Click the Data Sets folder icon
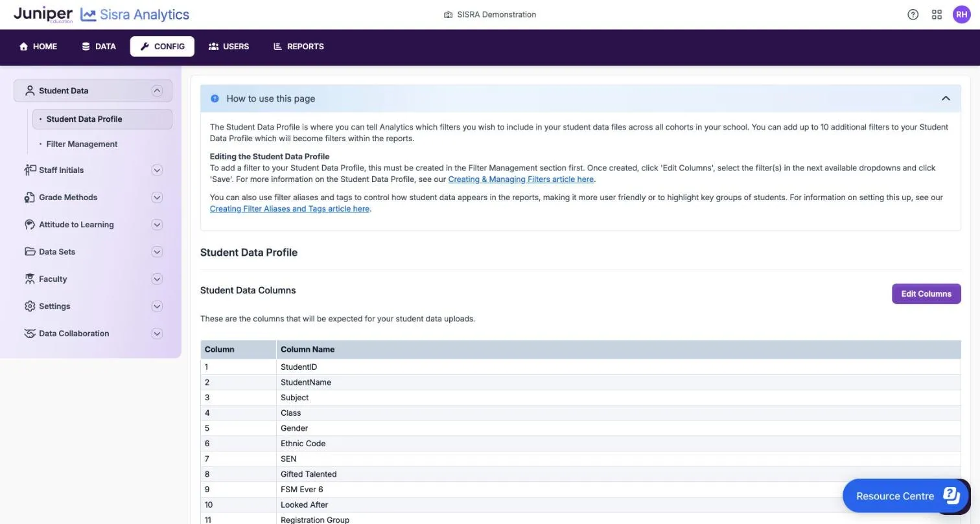 click(x=30, y=251)
